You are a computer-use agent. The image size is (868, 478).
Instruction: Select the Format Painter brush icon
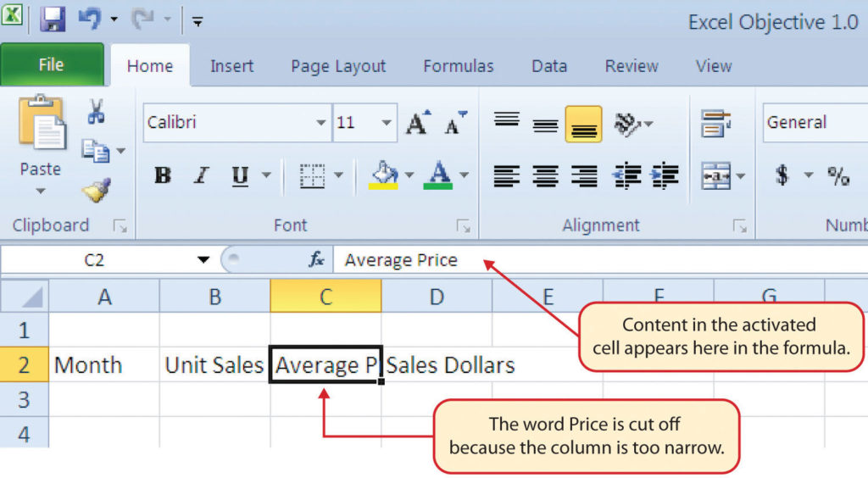tap(97, 191)
